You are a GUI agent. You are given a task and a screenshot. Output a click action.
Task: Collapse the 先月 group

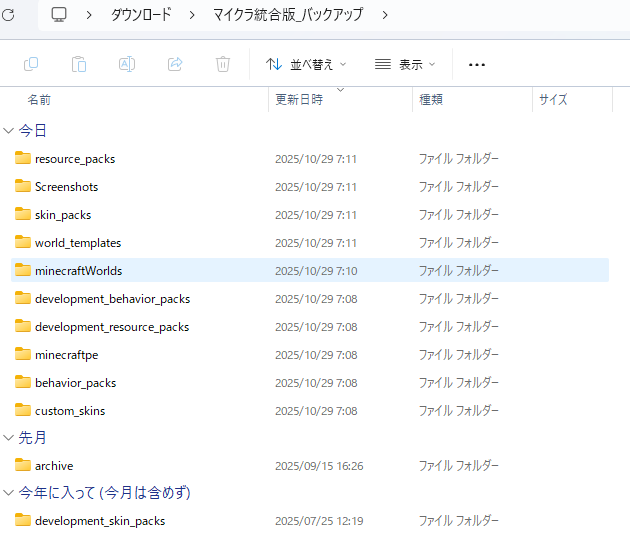[9, 438]
